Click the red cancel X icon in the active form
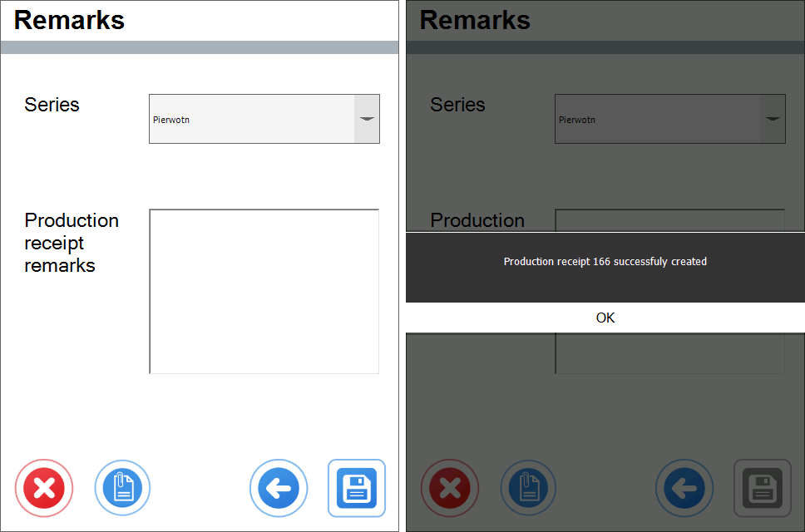805x532 pixels. click(44, 488)
